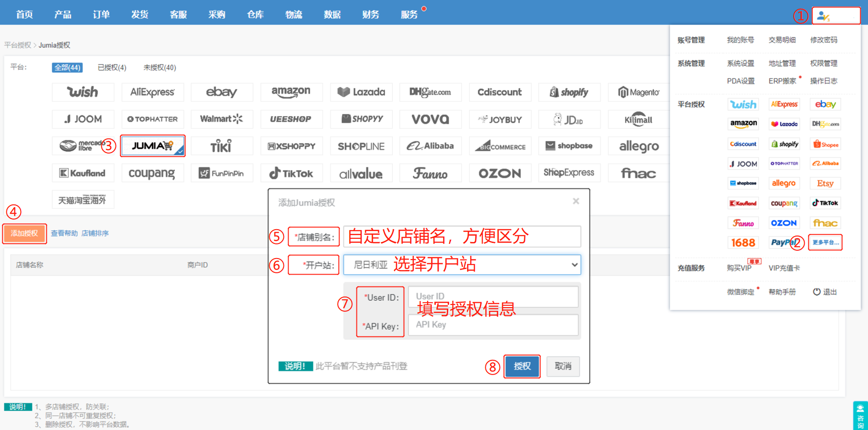Open 购买VIP recharge link
The image size is (868, 430).
pos(739,268)
